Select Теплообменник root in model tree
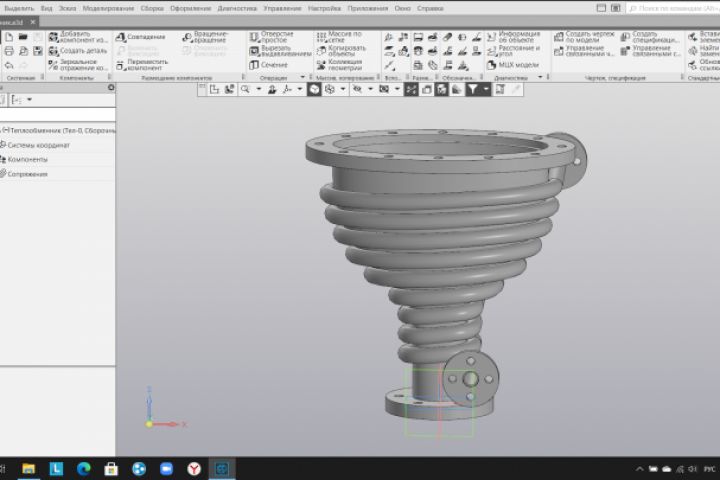The width and height of the screenshot is (720, 480). (x=58, y=130)
